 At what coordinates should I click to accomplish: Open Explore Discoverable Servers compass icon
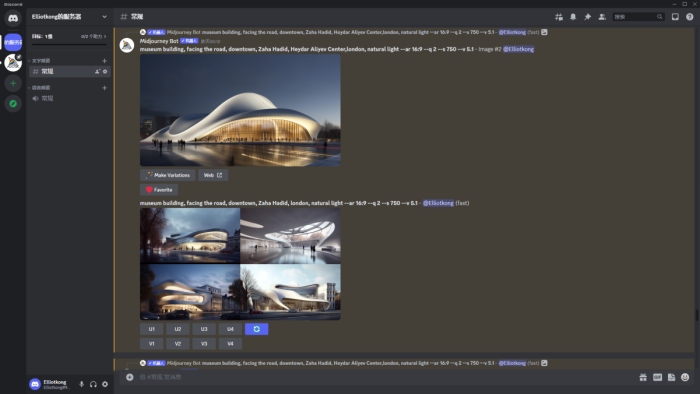point(13,104)
